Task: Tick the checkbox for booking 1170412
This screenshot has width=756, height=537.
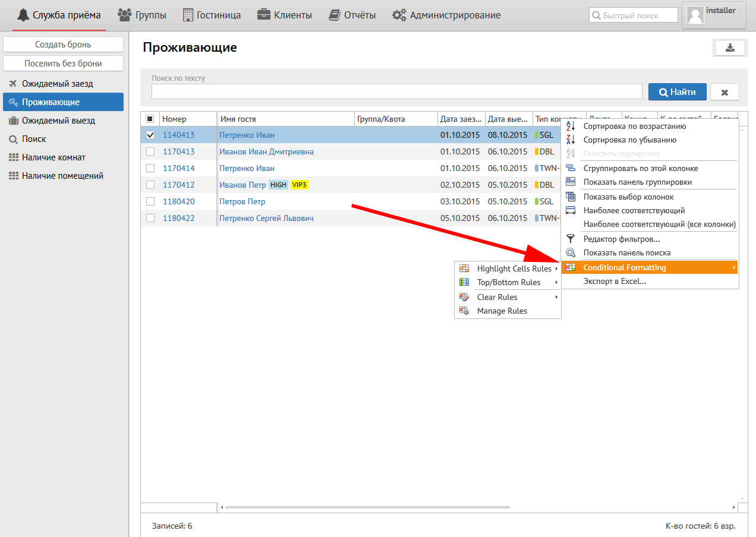Action: pos(150,185)
